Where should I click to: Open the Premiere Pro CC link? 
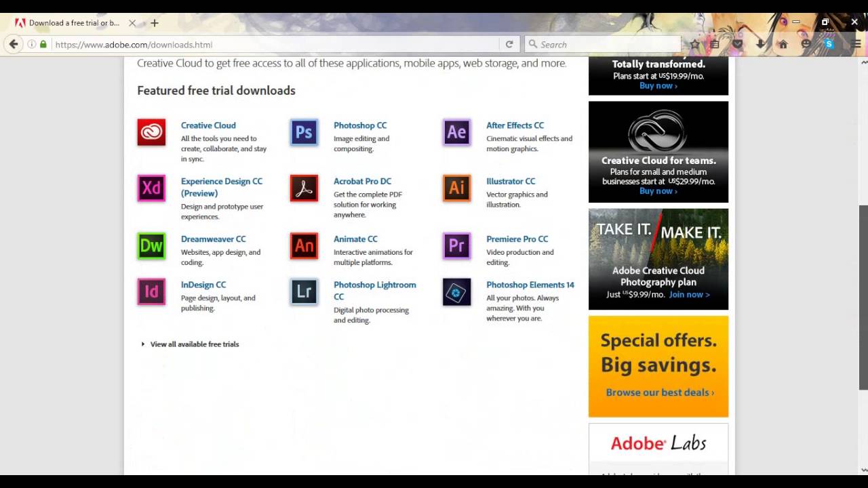pyautogui.click(x=517, y=239)
